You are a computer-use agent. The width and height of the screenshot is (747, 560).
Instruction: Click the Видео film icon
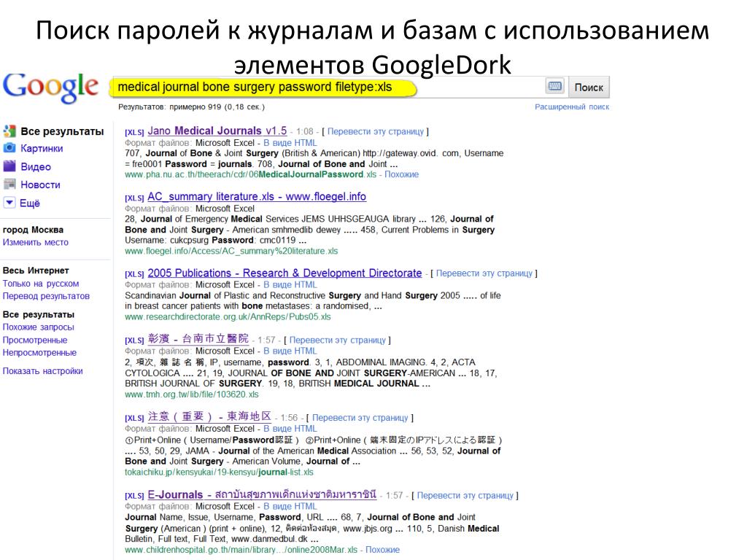pyautogui.click(x=9, y=166)
